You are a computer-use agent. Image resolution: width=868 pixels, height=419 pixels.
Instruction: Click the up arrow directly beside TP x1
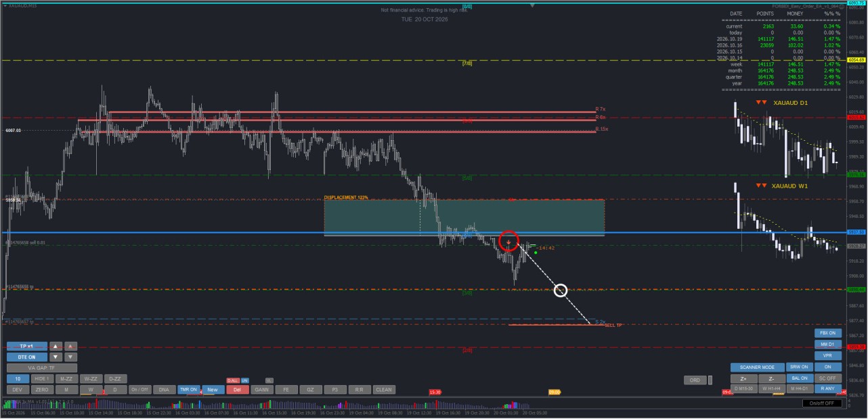(56, 346)
